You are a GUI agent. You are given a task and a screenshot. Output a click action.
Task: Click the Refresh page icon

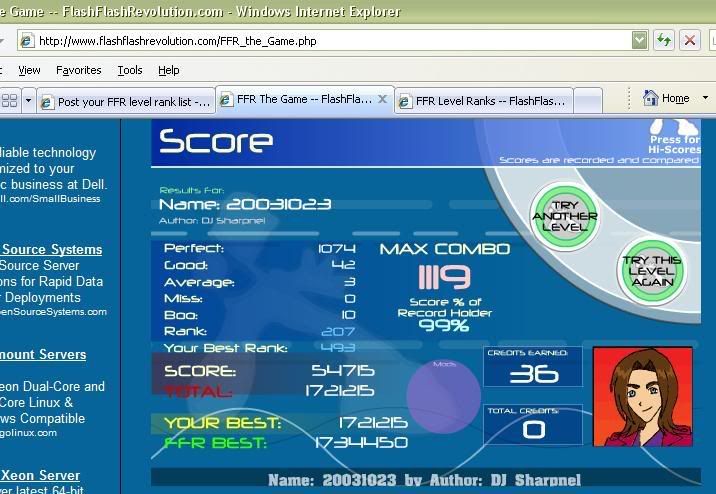(x=663, y=40)
